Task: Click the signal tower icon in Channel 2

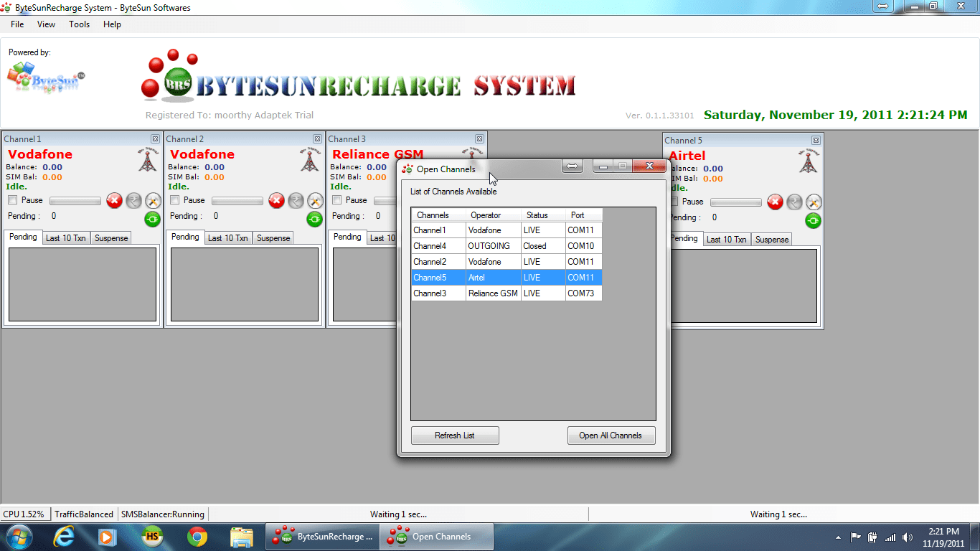Action: coord(309,159)
